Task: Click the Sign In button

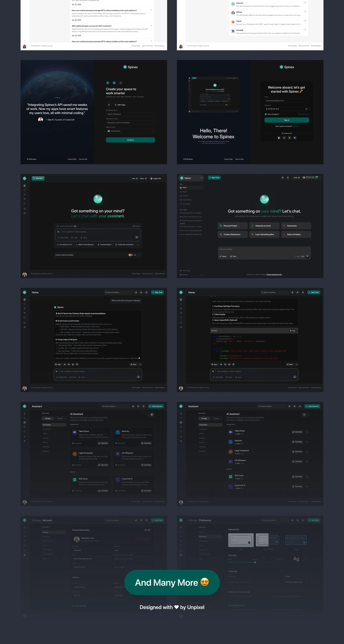Action: [286, 120]
